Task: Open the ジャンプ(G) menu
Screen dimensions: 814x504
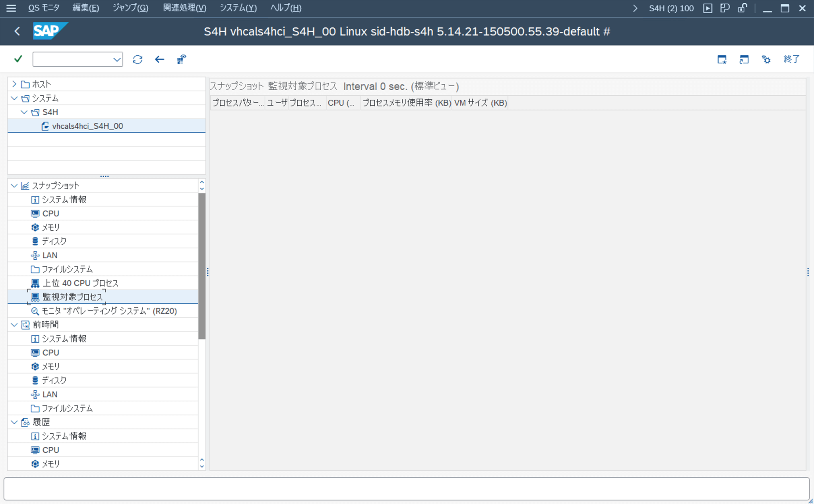Action: (x=130, y=8)
